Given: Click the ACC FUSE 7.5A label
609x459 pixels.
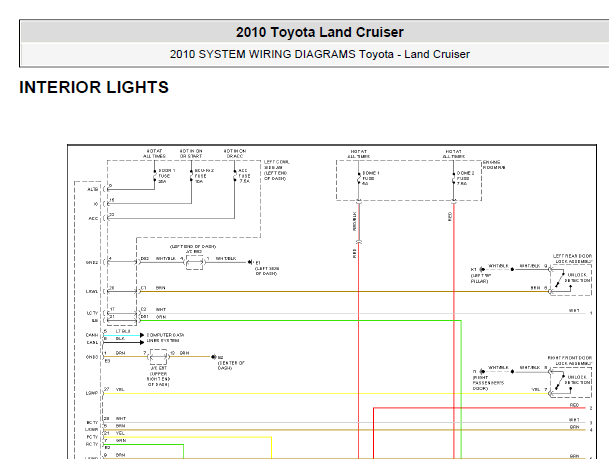Looking at the screenshot, I should pyautogui.click(x=245, y=176).
